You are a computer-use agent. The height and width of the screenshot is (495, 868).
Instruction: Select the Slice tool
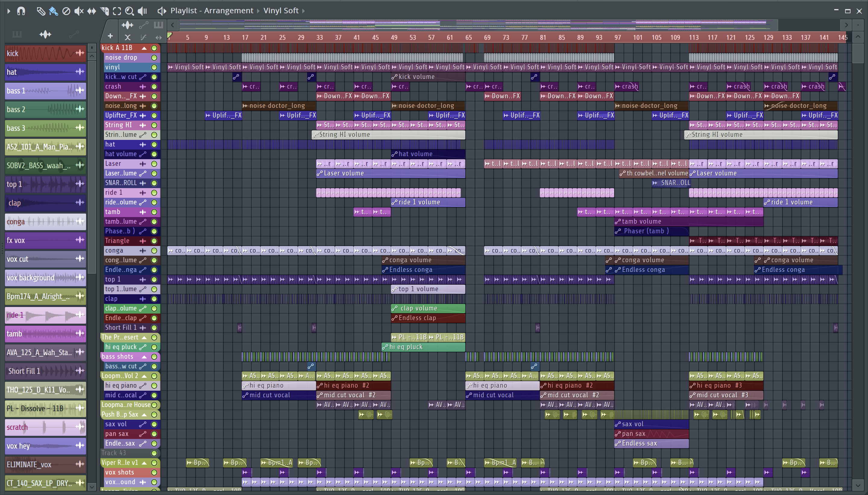[x=105, y=11]
